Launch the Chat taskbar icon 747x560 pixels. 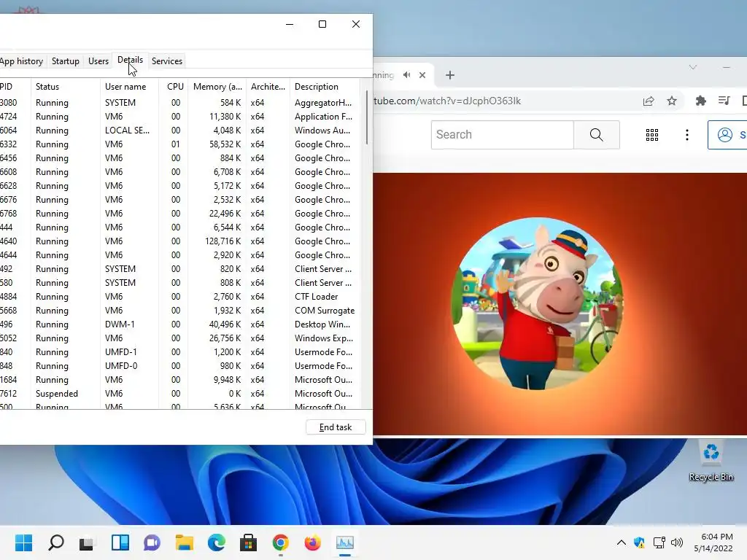tap(152, 542)
